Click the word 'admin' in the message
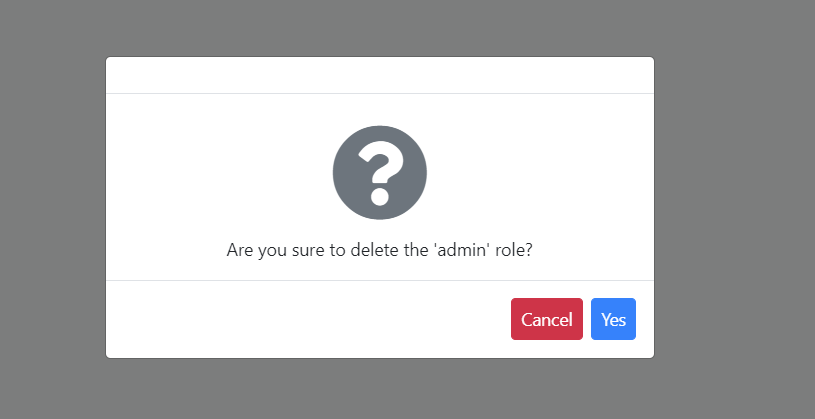This screenshot has width=815, height=419. point(458,250)
